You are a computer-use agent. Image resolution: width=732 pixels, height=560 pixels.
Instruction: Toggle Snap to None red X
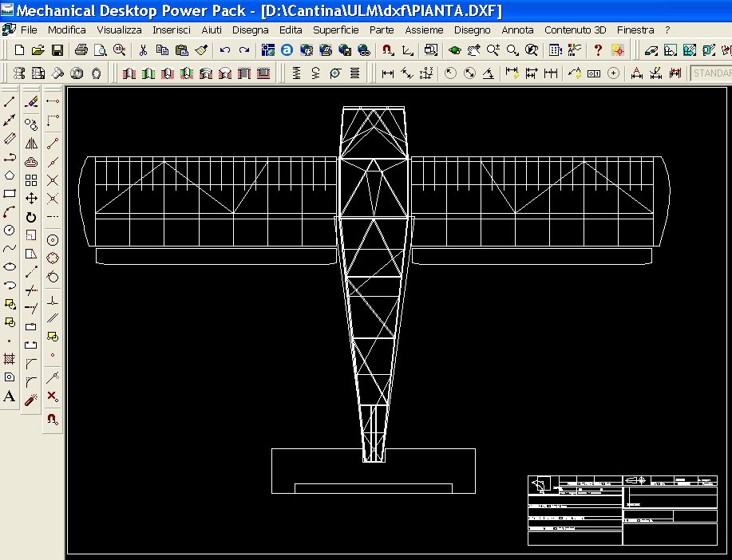(53, 396)
